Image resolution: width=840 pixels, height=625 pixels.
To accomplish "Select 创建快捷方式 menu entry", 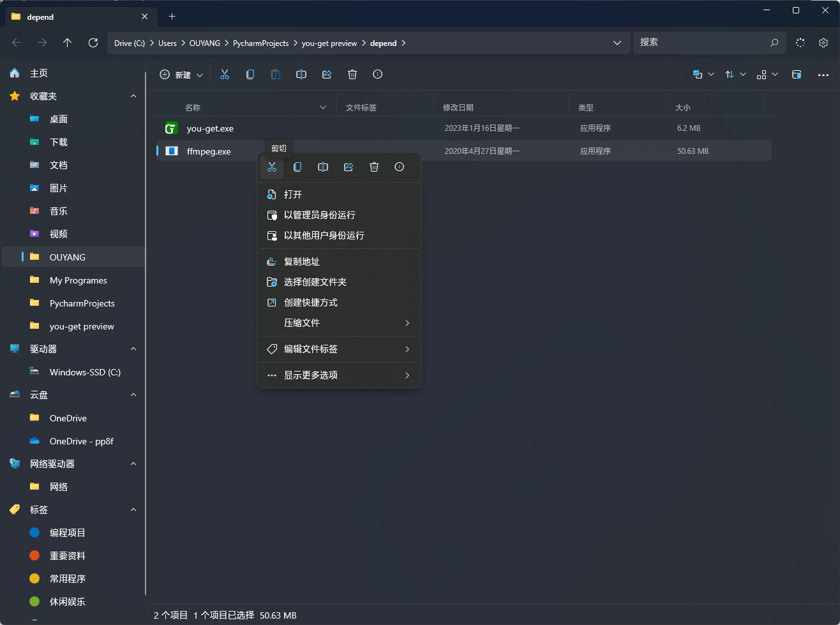I will pos(339,303).
